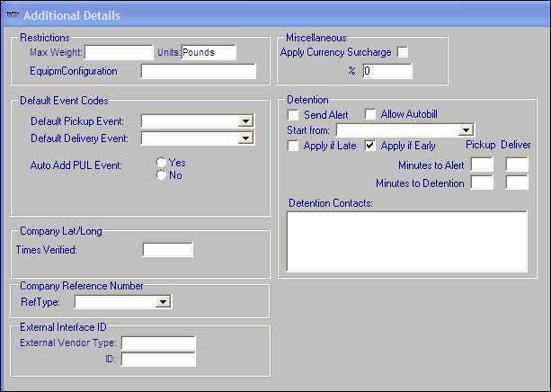The image size is (551, 392).
Task: Enable the Send Alert checkbox
Action: (293, 115)
